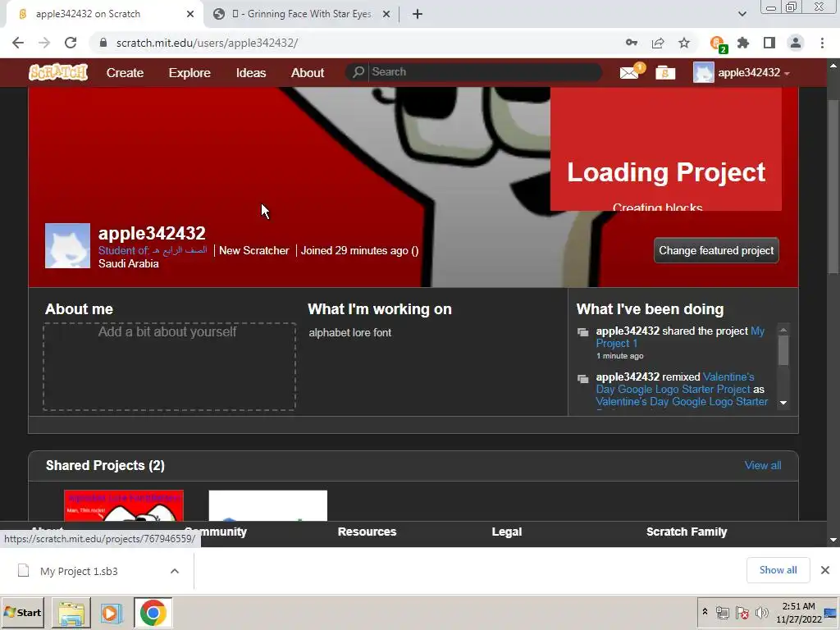This screenshot has height=630, width=840.
Task: Open the Ideas menu item
Action: pos(251,72)
